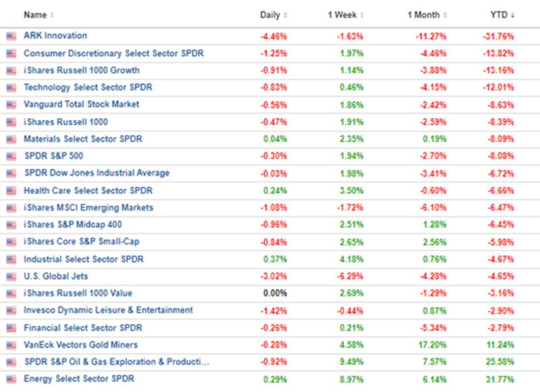Click the flag icon next to U.S. Global Jets
Image resolution: width=540 pixels, height=392 pixels.
pyautogui.click(x=11, y=277)
